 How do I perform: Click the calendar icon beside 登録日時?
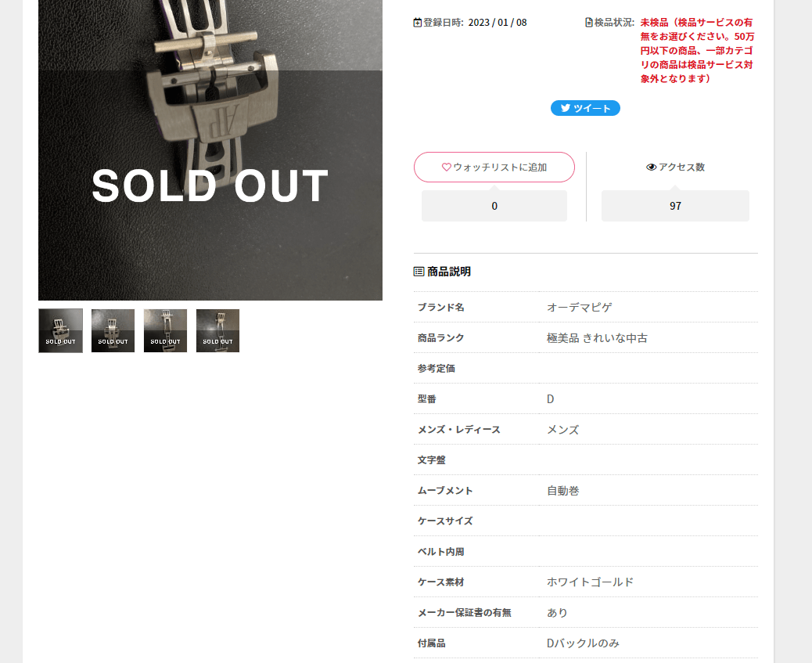click(418, 22)
